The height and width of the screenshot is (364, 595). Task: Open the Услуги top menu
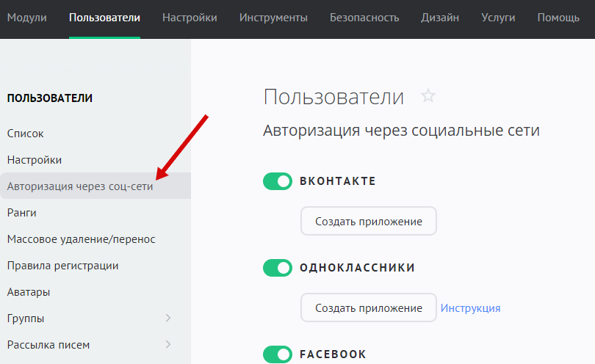pos(498,18)
